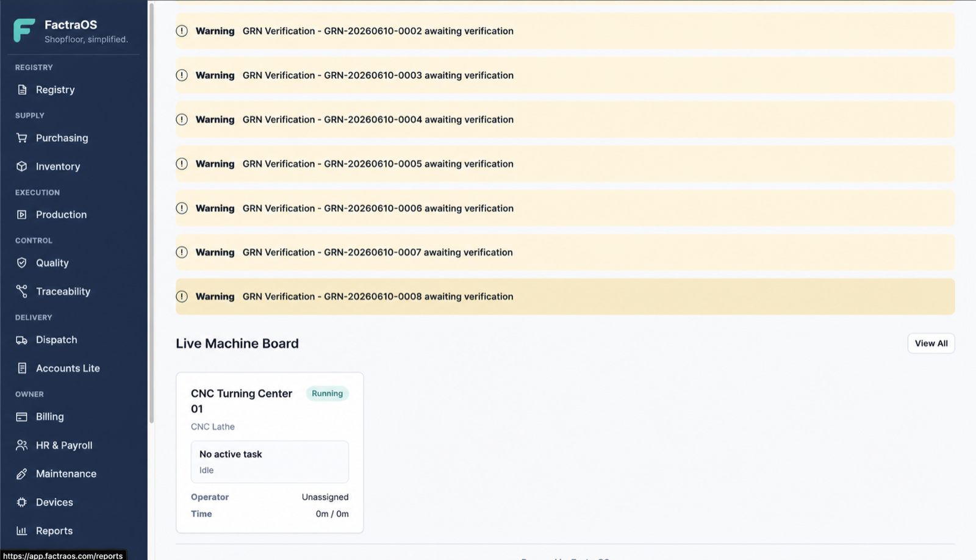Click warning icon for GRN-20260610-0007
Image resolution: width=976 pixels, height=560 pixels.
[182, 252]
